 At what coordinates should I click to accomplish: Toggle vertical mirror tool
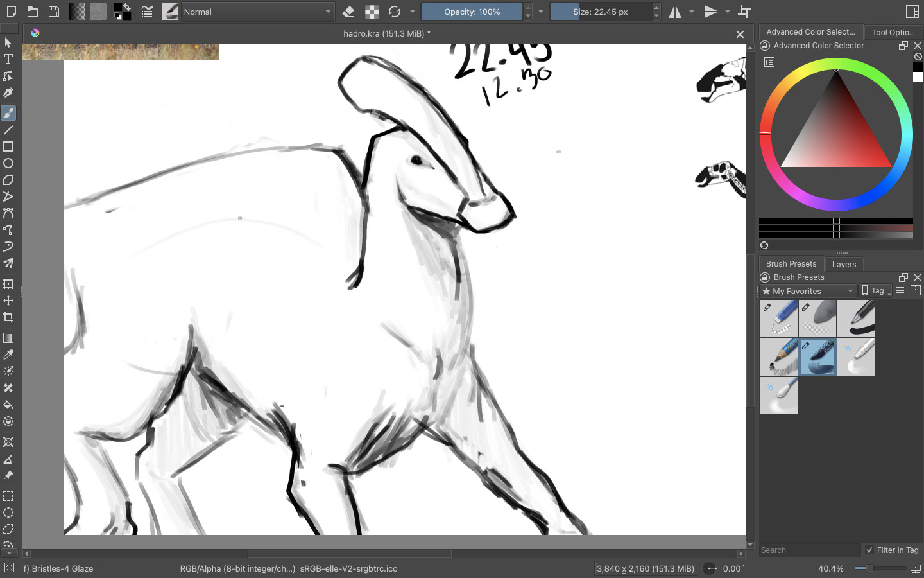(710, 12)
